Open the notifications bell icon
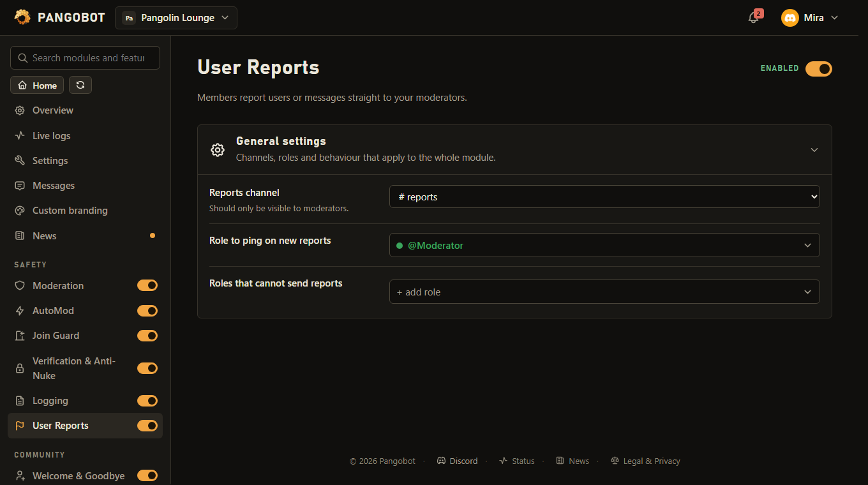 click(x=754, y=18)
